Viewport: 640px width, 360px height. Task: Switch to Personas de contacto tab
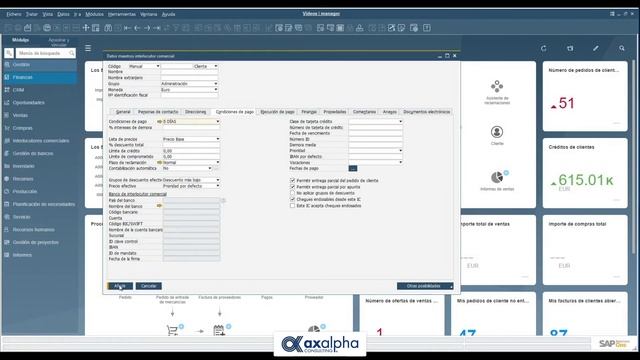pyautogui.click(x=158, y=112)
